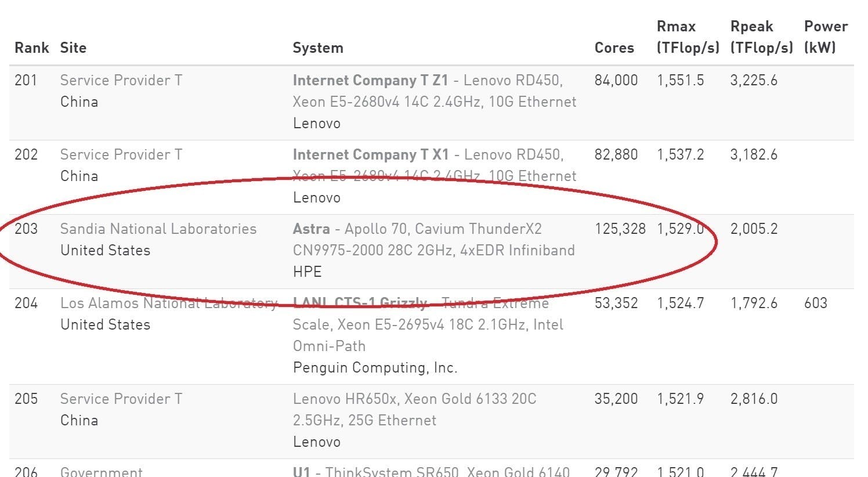Select the 125,328 cores cell for Astra
Screen dimensions: 868x477
tap(620, 229)
